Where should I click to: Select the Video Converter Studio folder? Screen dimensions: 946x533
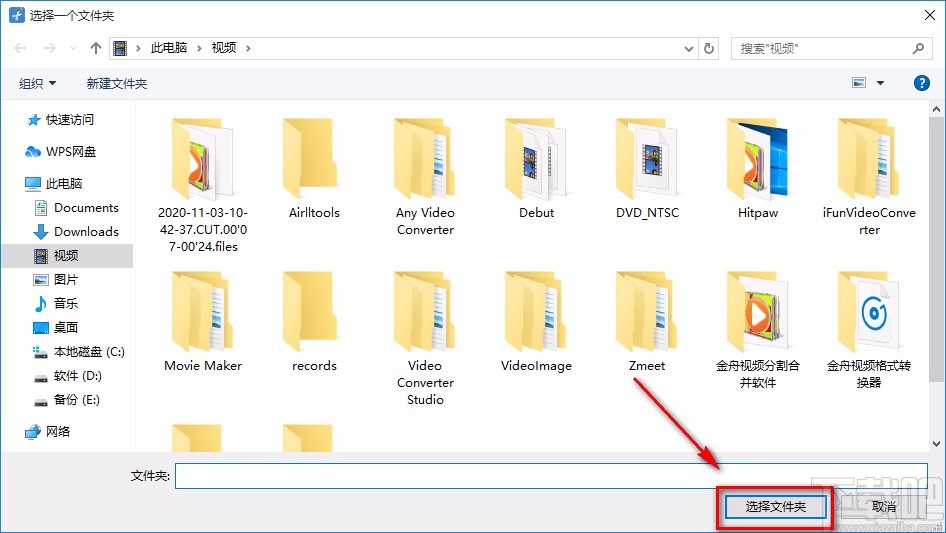425,338
